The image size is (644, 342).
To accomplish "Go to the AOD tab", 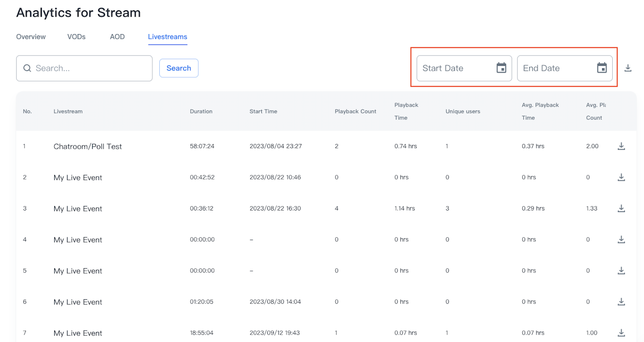I will 117,37.
